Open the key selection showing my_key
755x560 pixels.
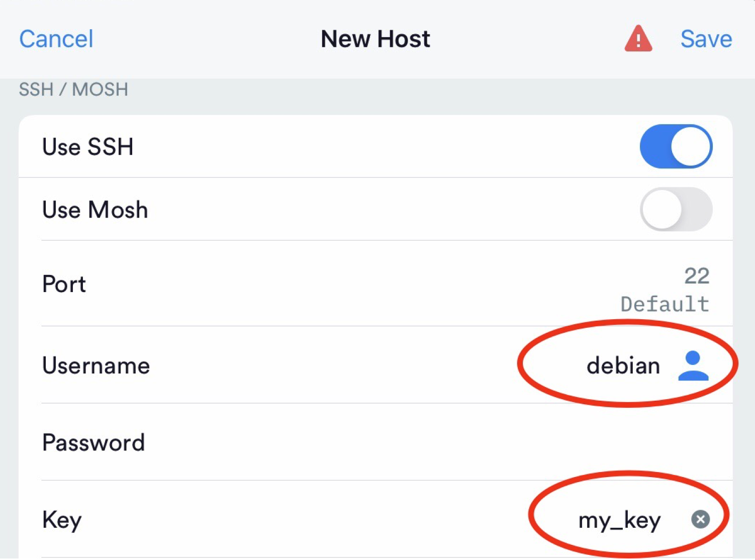coord(619,520)
